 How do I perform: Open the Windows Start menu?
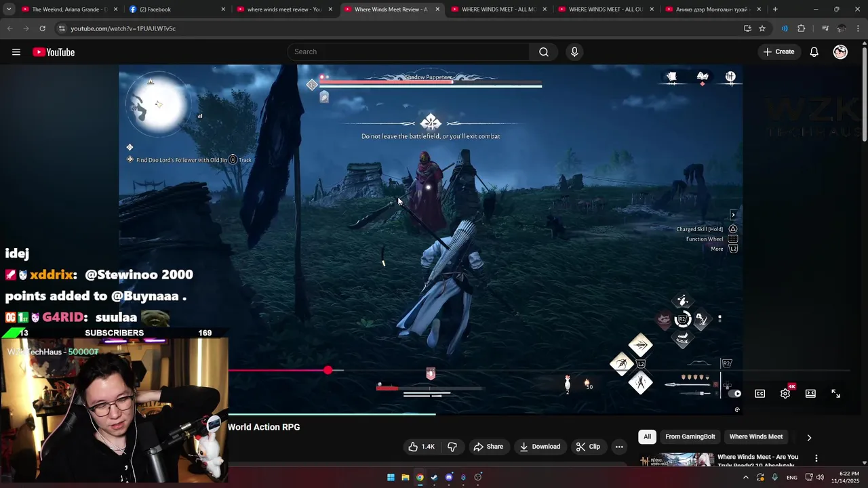[391, 477]
